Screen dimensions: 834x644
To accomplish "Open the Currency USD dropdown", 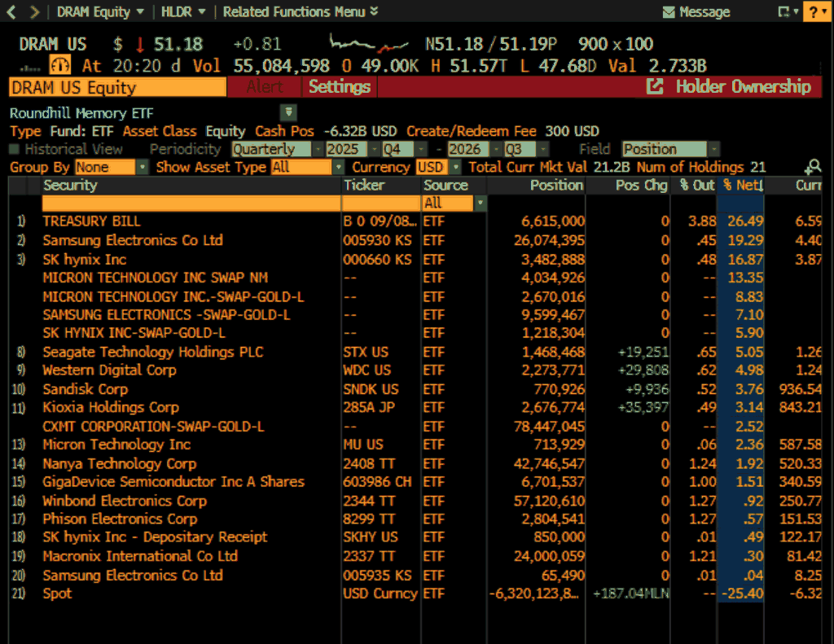I will pos(438,167).
